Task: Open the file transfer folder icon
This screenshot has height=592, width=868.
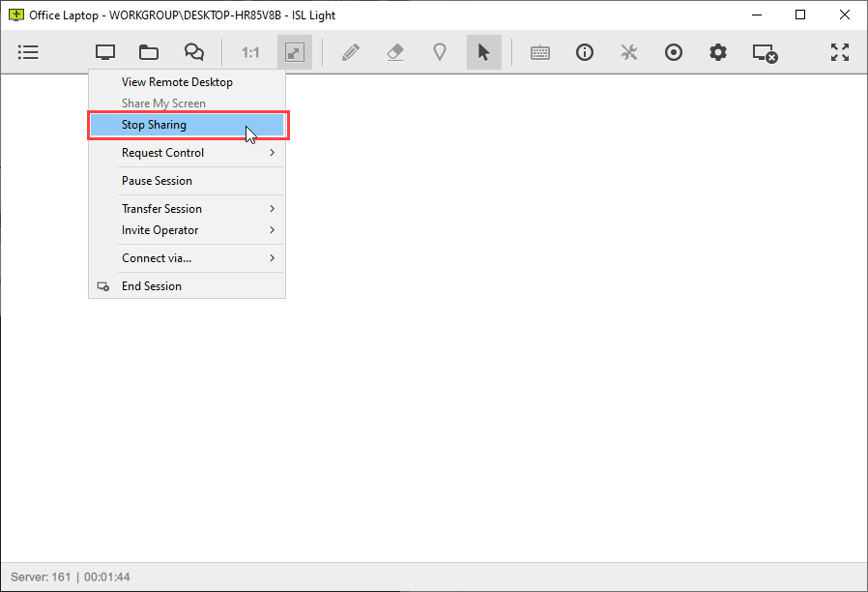Action: click(x=148, y=52)
